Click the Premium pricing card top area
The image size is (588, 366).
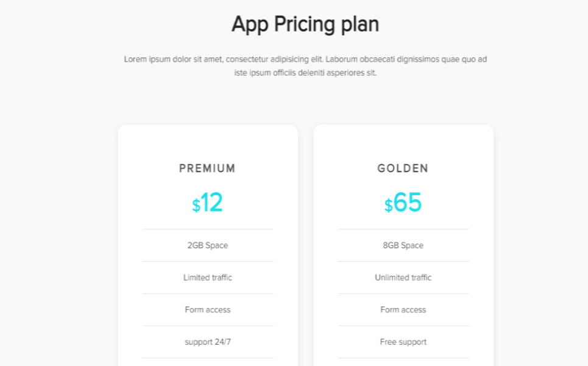207,139
